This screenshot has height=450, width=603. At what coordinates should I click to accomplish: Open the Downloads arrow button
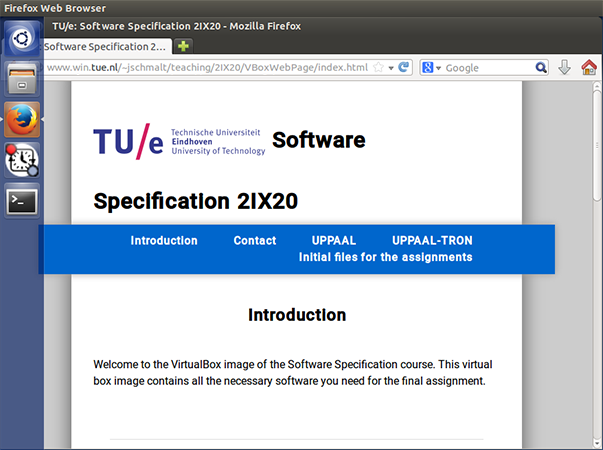point(564,68)
